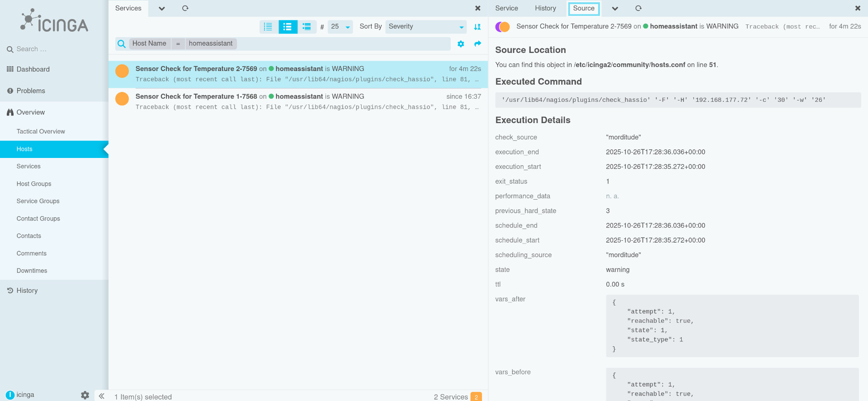Click the Icinga logo

click(x=54, y=21)
